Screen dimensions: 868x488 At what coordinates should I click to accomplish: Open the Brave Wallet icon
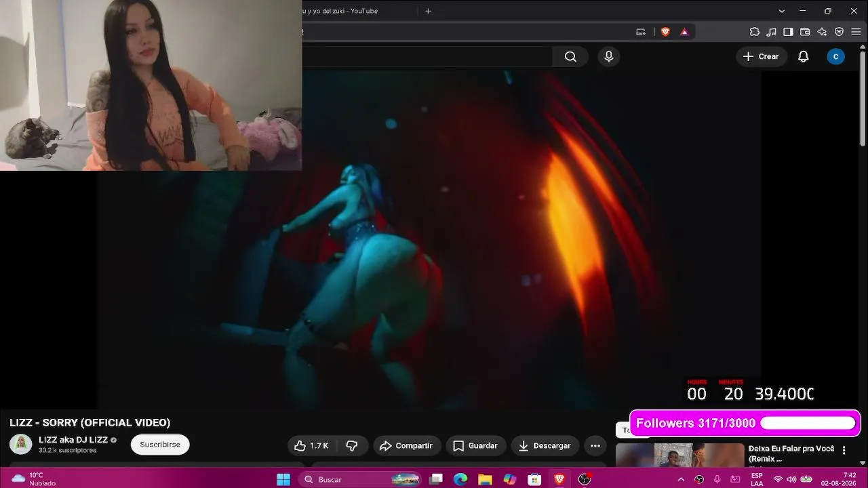point(805,32)
